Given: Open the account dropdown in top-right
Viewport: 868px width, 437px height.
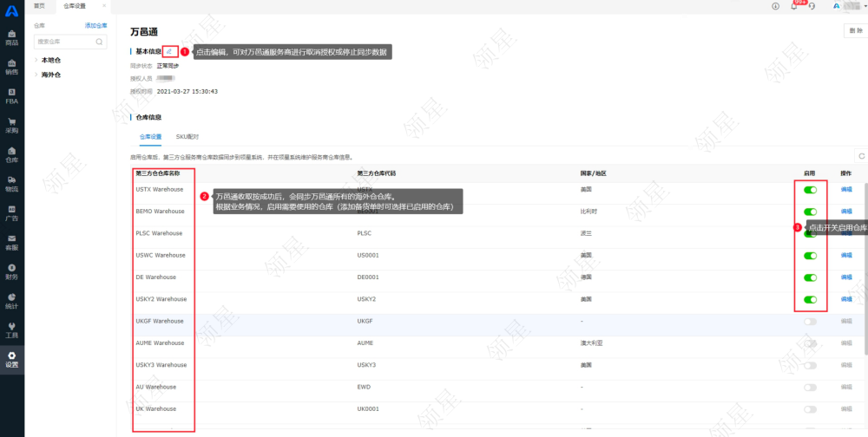Looking at the screenshot, I should pos(848,6).
